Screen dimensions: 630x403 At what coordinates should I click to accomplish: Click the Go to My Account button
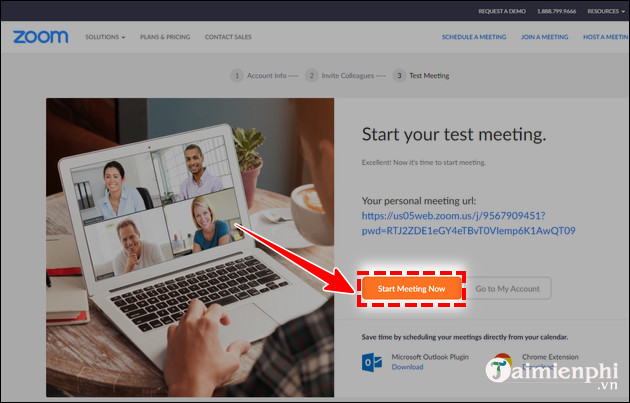click(507, 288)
